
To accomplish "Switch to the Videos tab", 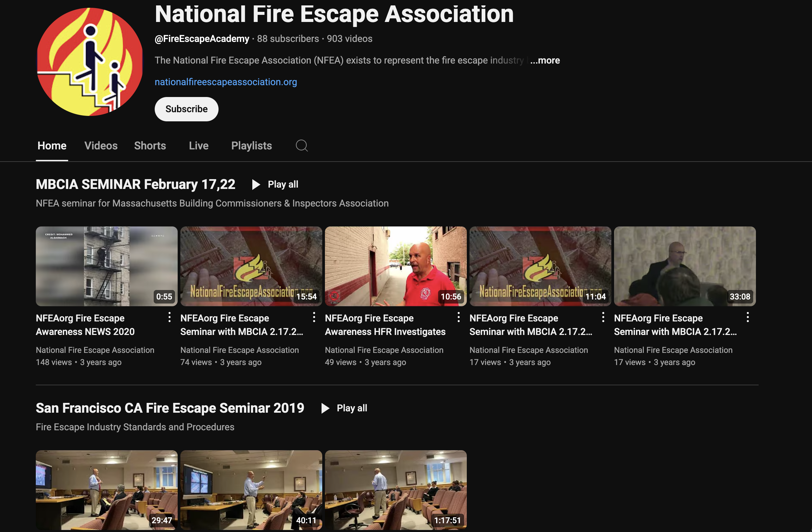I will click(x=101, y=146).
